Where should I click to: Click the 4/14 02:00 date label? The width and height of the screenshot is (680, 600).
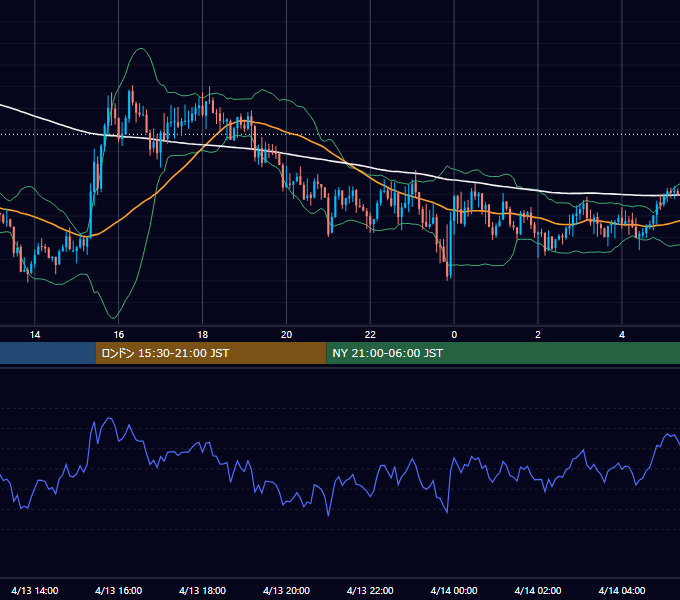pos(538,590)
